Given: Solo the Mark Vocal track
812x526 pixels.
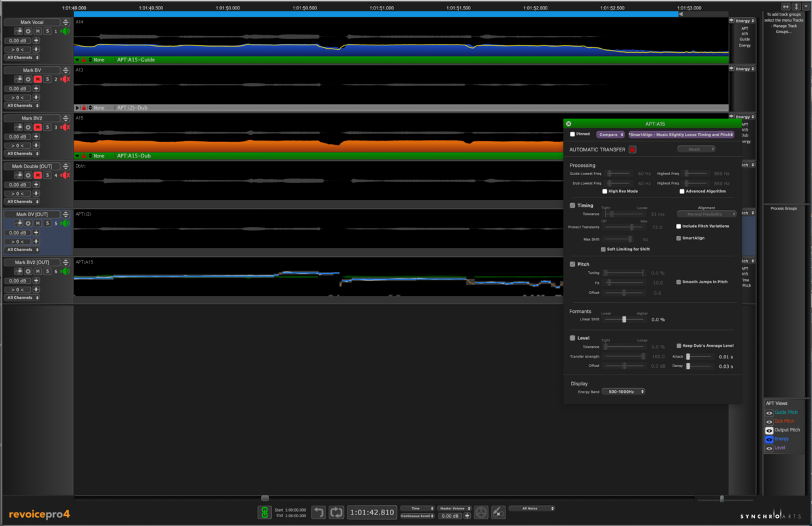Looking at the screenshot, I should coord(47,31).
